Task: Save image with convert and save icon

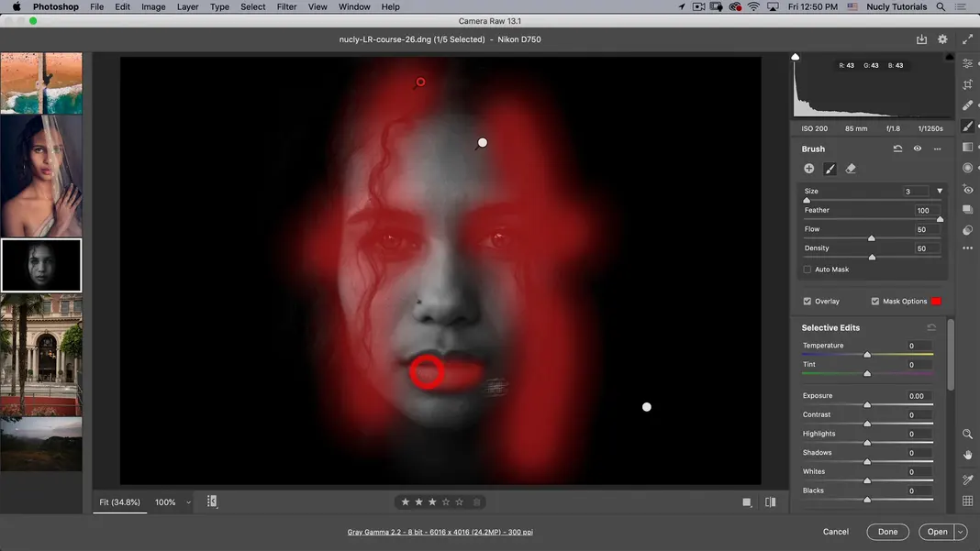Action: [922, 39]
